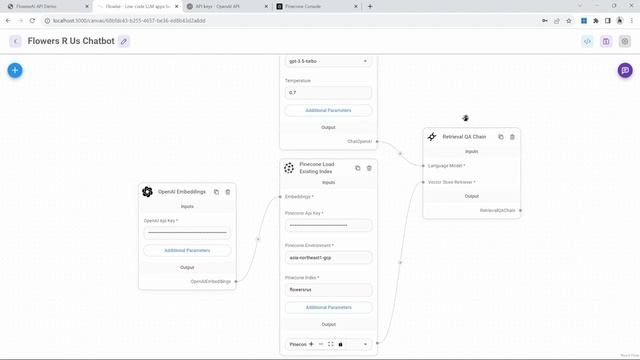640x360 pixels.
Task: Click the Vector Store Retriever input connector
Action: click(423, 182)
